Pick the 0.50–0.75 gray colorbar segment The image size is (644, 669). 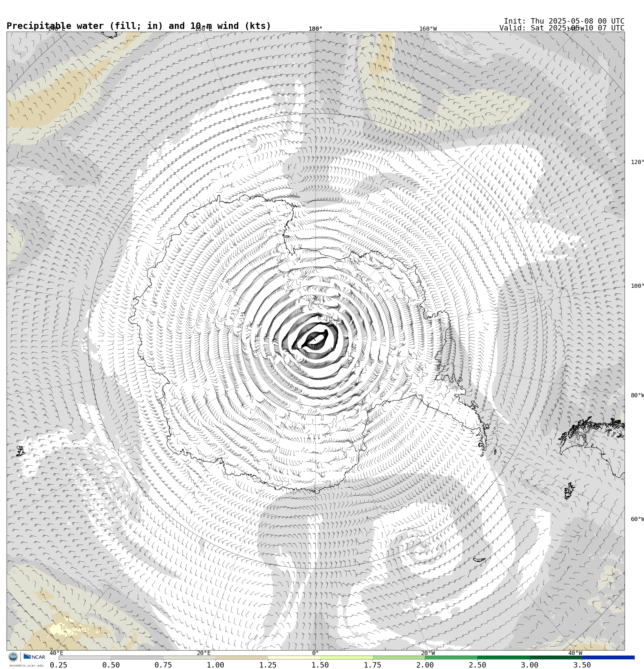(x=137, y=657)
